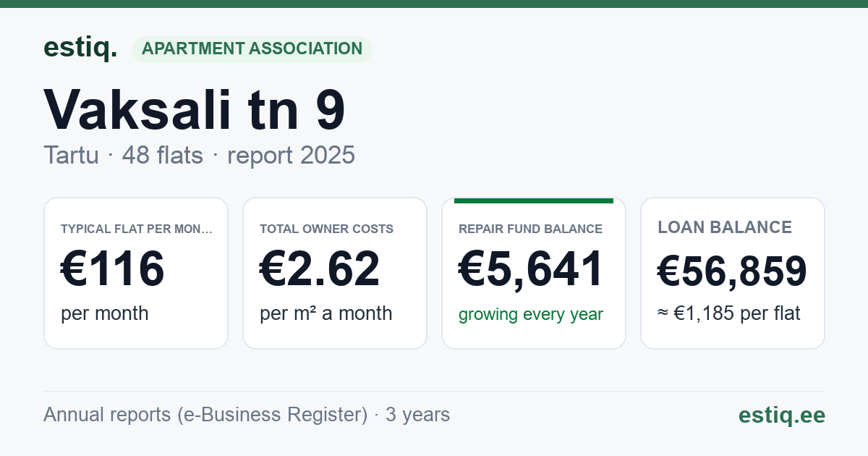Open the estiq.ee link

(x=782, y=415)
